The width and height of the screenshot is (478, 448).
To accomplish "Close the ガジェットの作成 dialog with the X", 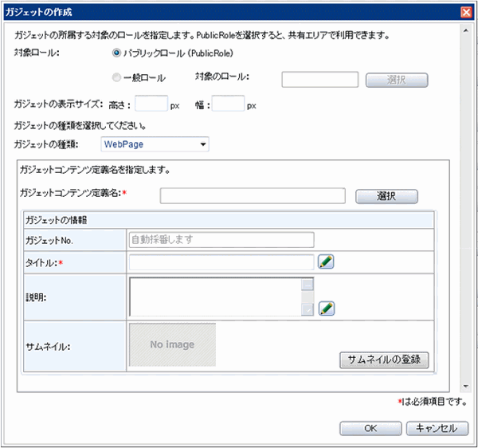I will (x=467, y=12).
